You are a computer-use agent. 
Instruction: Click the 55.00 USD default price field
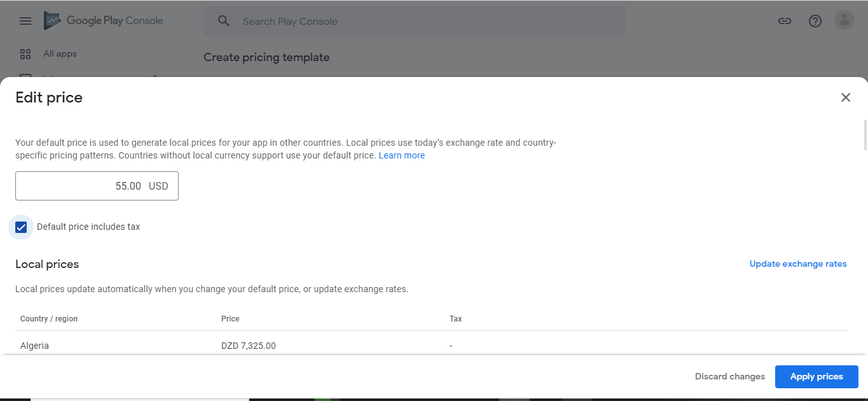click(97, 186)
